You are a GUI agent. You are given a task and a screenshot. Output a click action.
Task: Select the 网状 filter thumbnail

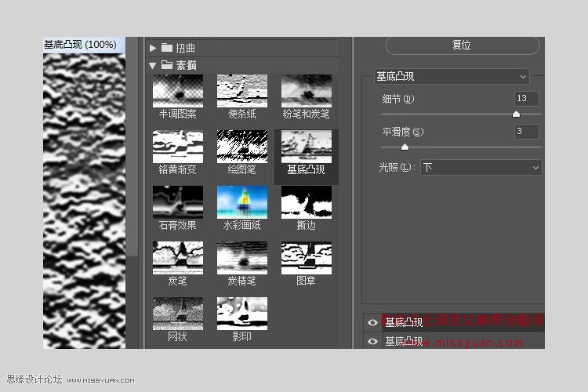[x=178, y=314]
